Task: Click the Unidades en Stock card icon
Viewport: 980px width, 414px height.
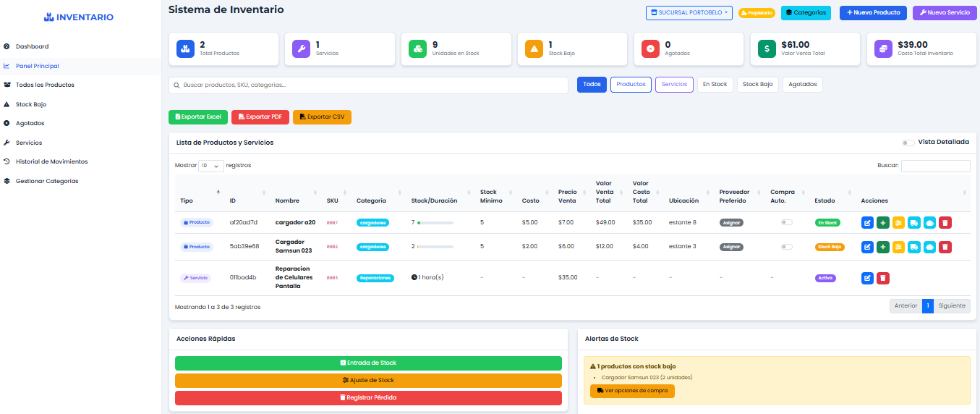Action: coord(418,48)
